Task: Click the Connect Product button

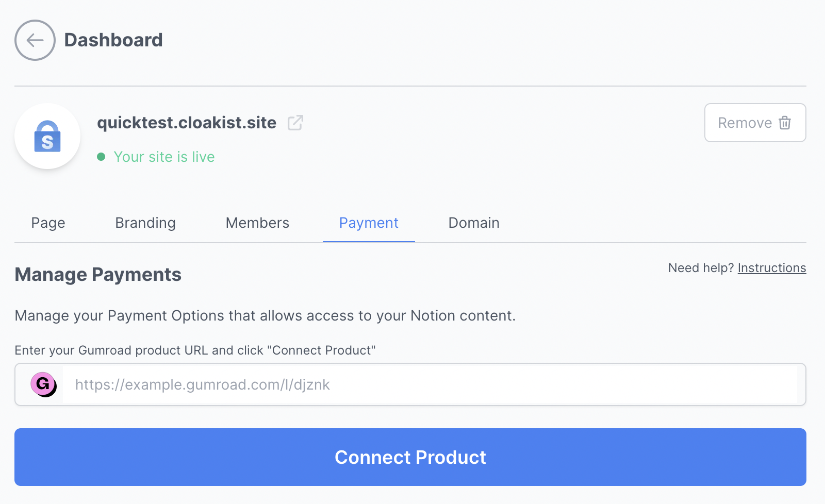Action: pos(410,457)
